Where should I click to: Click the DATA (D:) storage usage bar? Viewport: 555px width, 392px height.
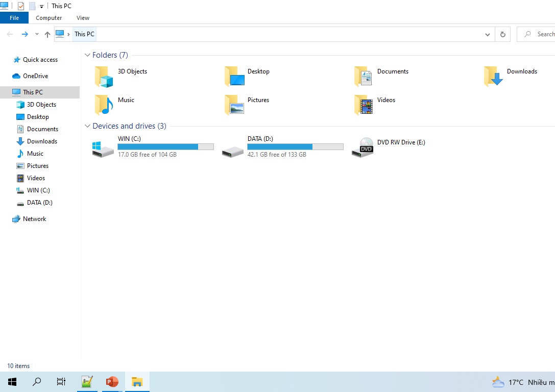[x=295, y=147]
